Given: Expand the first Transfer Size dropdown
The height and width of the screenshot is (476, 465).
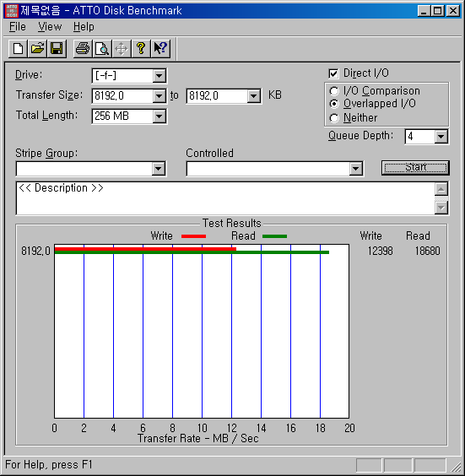Looking at the screenshot, I should [x=159, y=96].
